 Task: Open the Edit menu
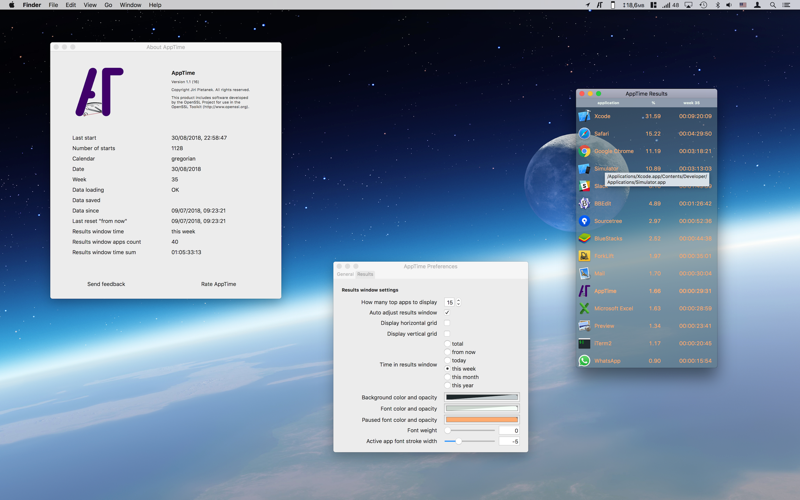tap(71, 5)
